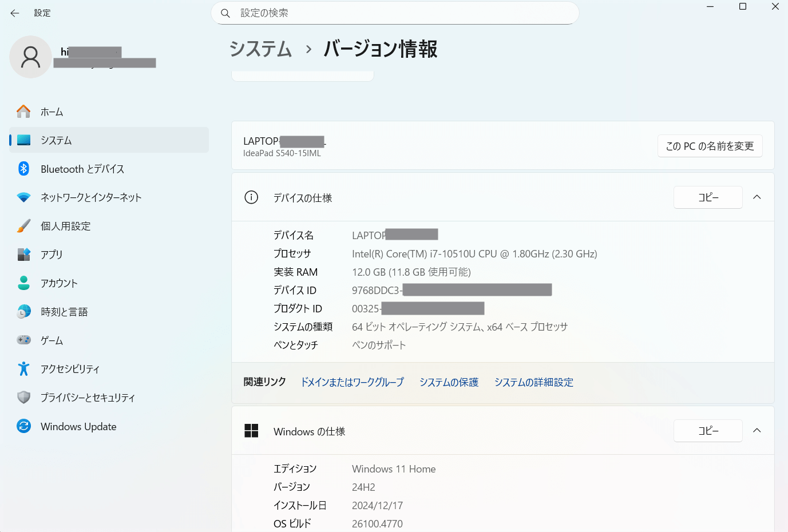Open 個人用設定 page

pyautogui.click(x=109, y=226)
